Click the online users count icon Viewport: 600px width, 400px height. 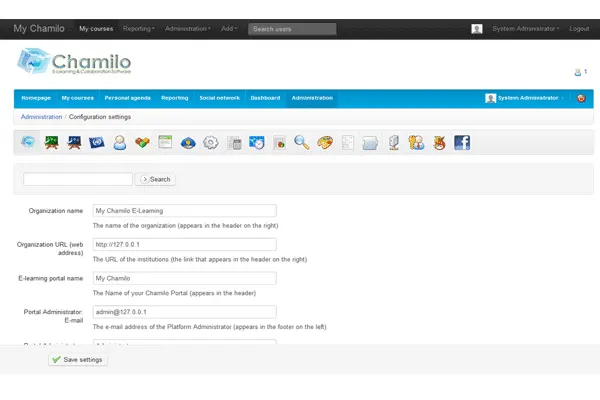click(x=579, y=72)
